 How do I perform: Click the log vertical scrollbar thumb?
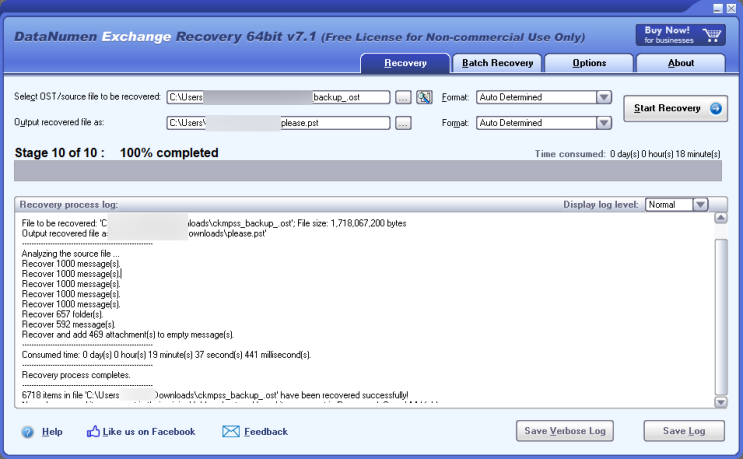pyautogui.click(x=721, y=317)
